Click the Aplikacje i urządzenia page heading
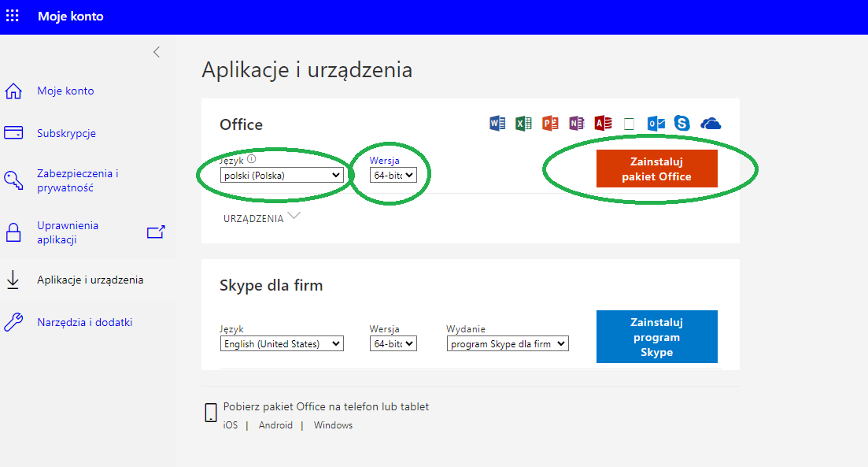 [x=307, y=70]
